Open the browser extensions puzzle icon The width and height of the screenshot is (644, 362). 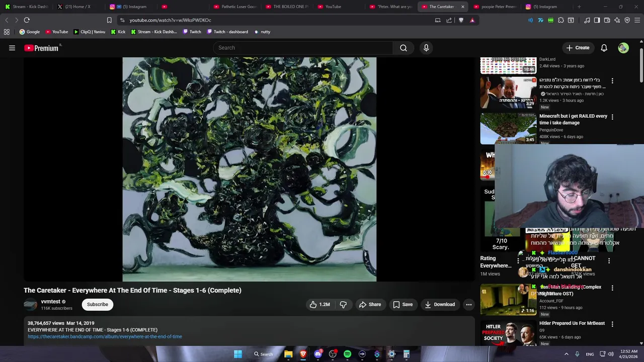(561, 20)
